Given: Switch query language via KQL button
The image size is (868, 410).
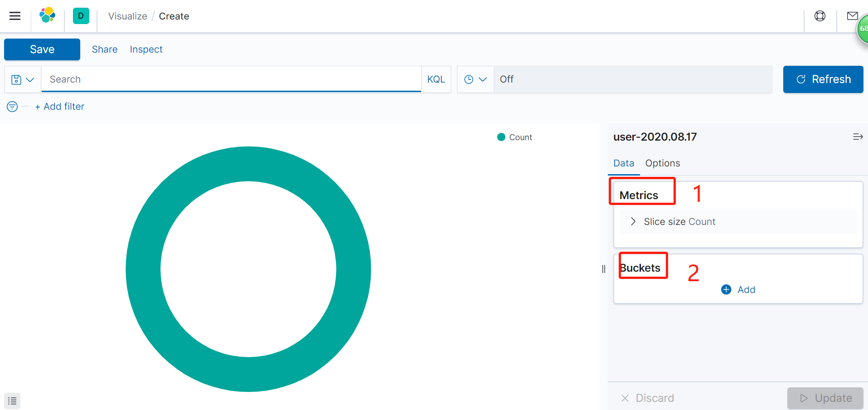Looking at the screenshot, I should coord(436,79).
